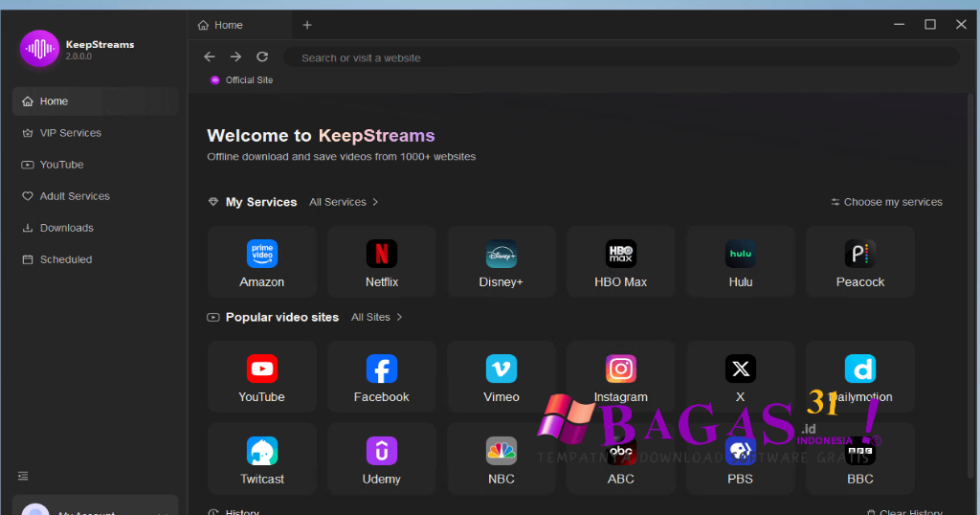
Task: Open Adult Services in the sidebar
Action: pos(95,196)
